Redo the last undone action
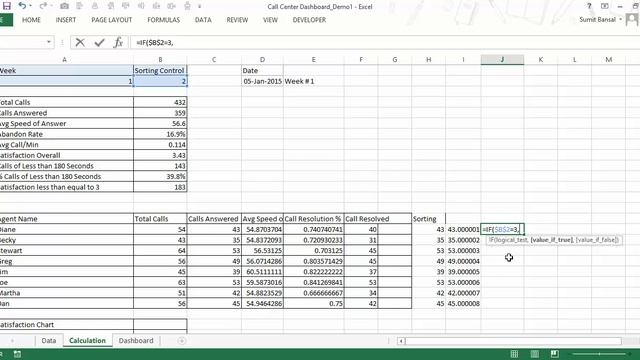640x360 pixels. (x=42, y=6)
